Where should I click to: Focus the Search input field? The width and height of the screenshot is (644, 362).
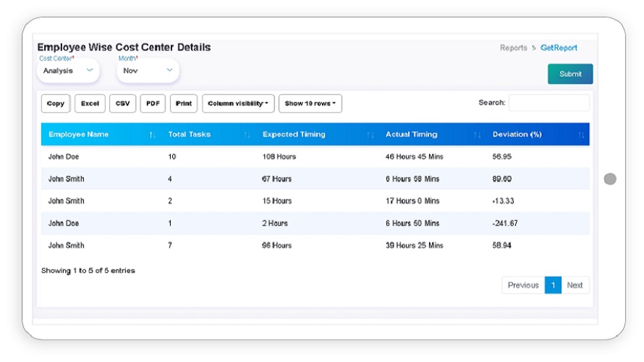[549, 103]
